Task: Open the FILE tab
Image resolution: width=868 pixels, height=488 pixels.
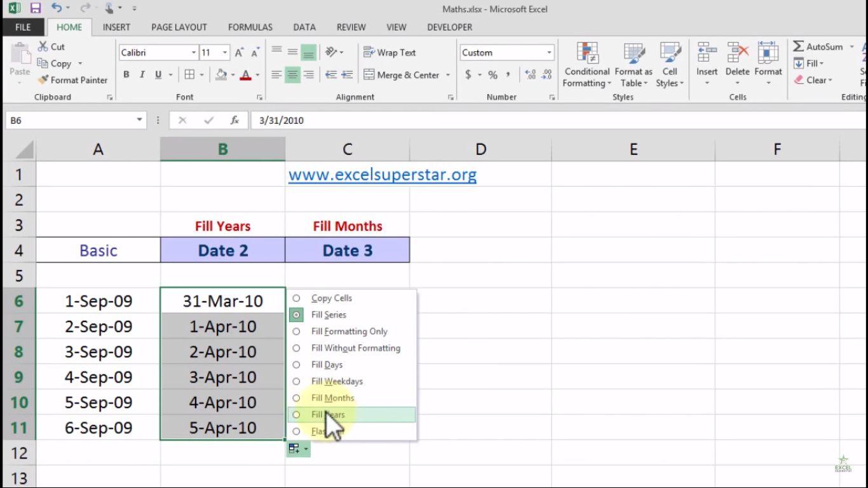Action: 23,27
